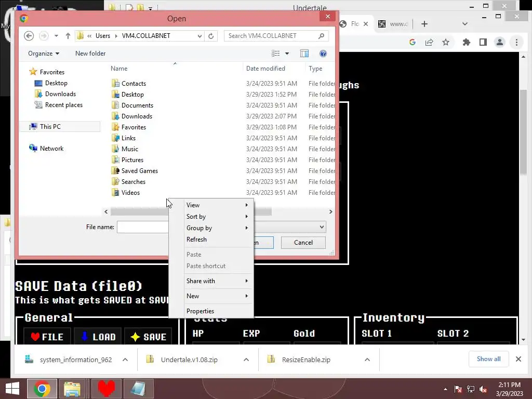Select the Searches folder
Viewport: 532px width, 399px height.
click(134, 181)
